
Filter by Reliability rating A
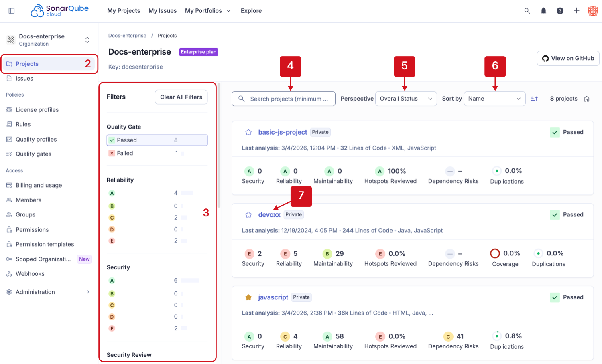pos(157,193)
